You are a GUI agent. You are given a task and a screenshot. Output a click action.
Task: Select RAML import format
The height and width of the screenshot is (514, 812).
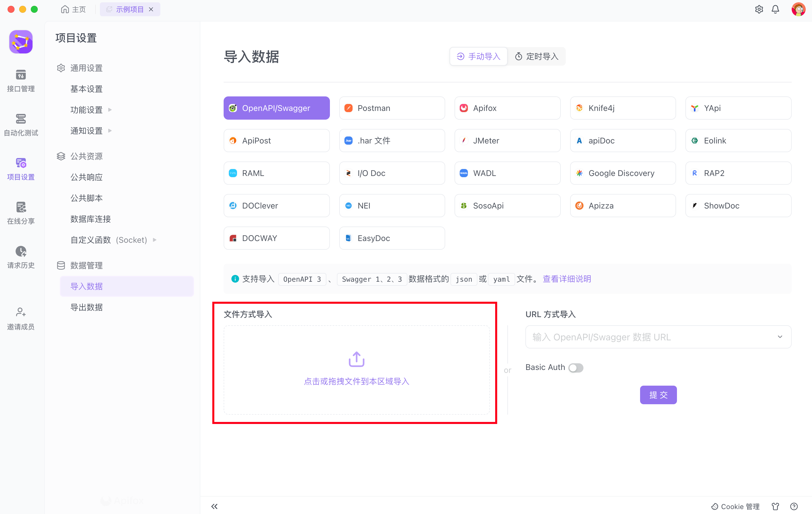coord(276,173)
